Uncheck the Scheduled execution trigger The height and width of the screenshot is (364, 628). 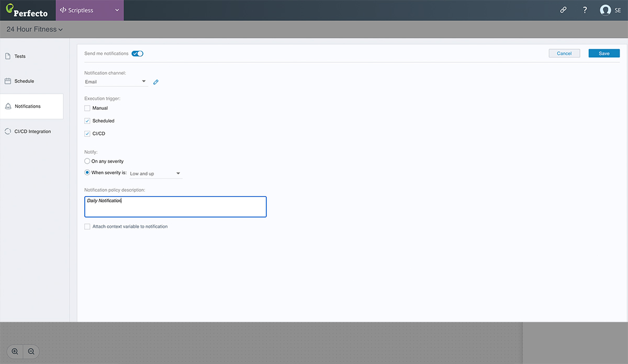click(x=87, y=120)
